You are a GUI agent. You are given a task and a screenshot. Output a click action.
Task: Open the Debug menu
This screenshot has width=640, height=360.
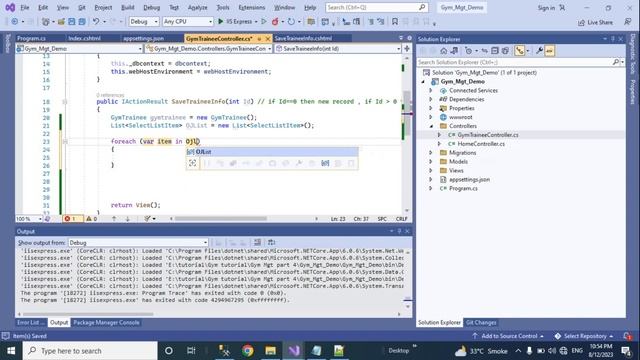[x=151, y=8]
